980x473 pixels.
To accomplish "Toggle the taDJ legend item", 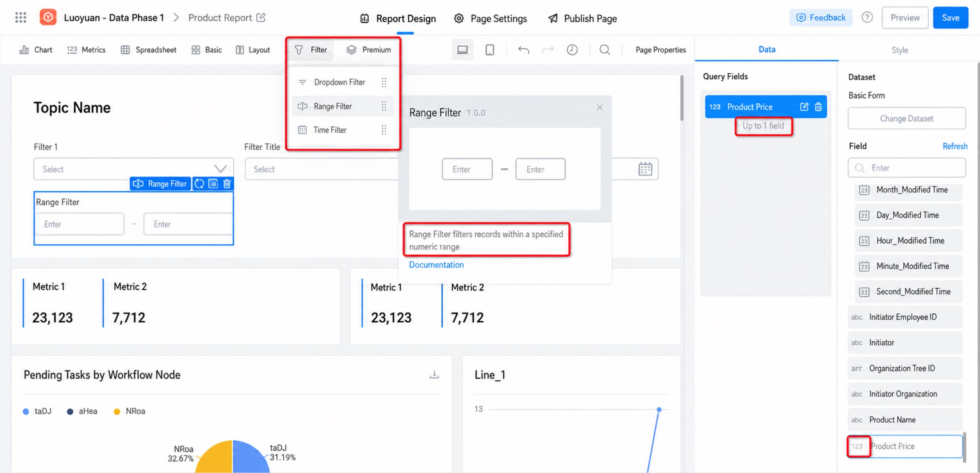I will click(37, 411).
